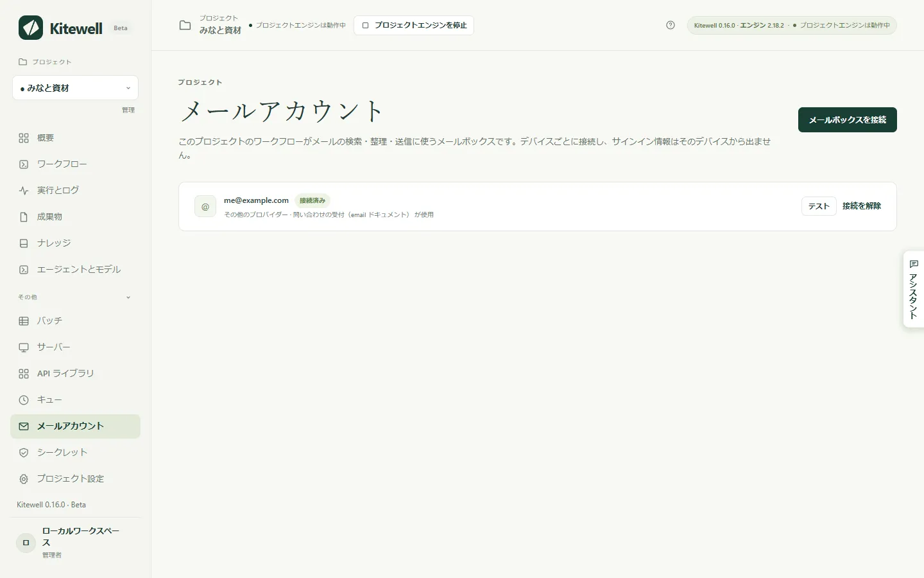Viewport: 924px width, 578px height.
Task: Go to ワークフロー menu item
Action: pyautogui.click(x=76, y=164)
